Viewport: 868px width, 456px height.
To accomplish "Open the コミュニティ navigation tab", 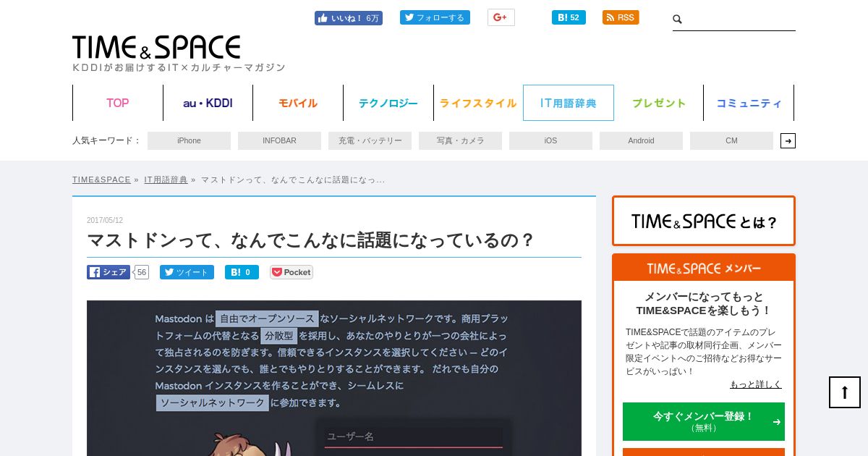I will tap(749, 103).
